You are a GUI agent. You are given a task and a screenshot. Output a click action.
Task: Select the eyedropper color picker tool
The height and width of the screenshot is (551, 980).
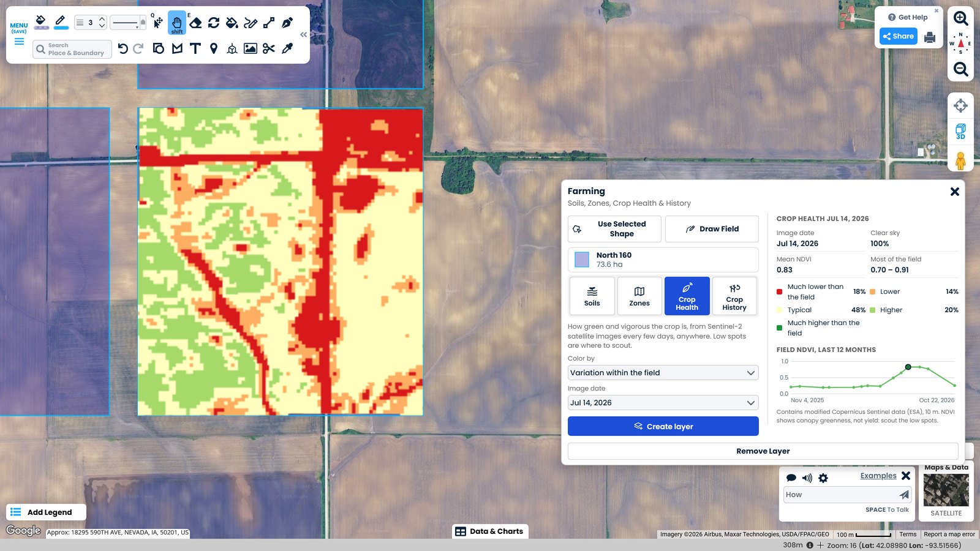[x=287, y=48]
